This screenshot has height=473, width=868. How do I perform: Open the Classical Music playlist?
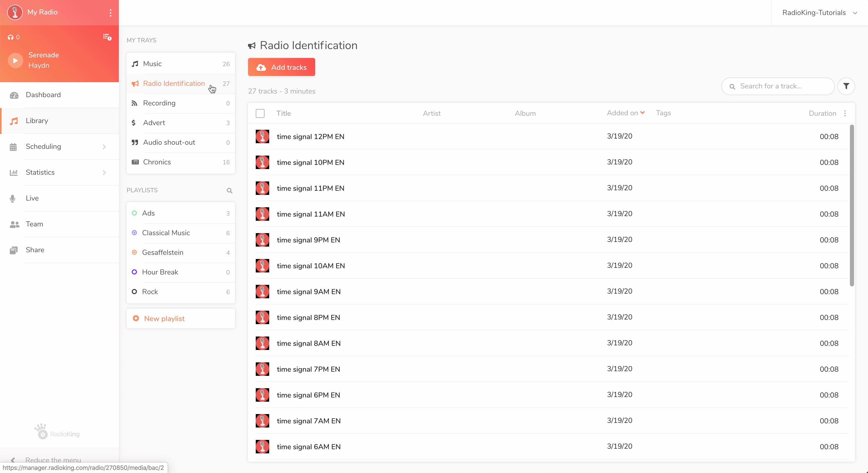click(x=181, y=233)
